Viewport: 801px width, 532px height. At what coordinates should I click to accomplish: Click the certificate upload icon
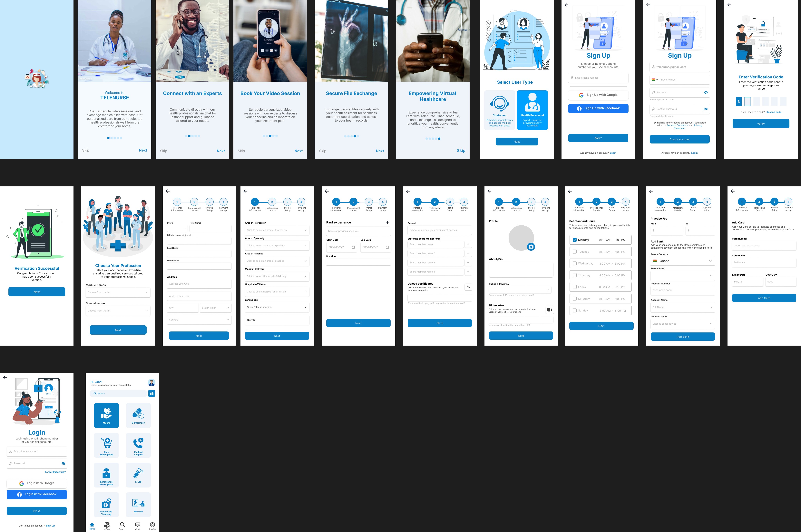[468, 287]
